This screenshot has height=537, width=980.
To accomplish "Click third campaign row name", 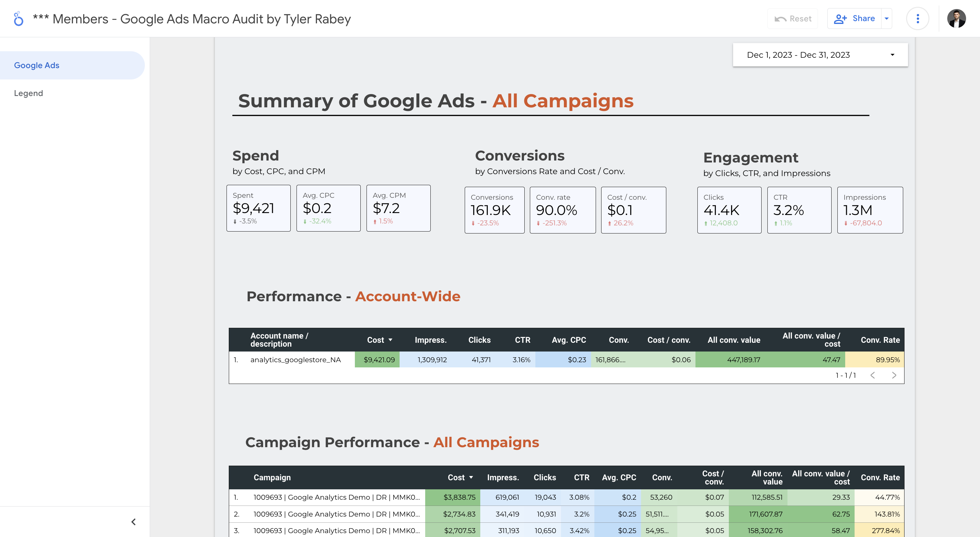I will tap(337, 531).
